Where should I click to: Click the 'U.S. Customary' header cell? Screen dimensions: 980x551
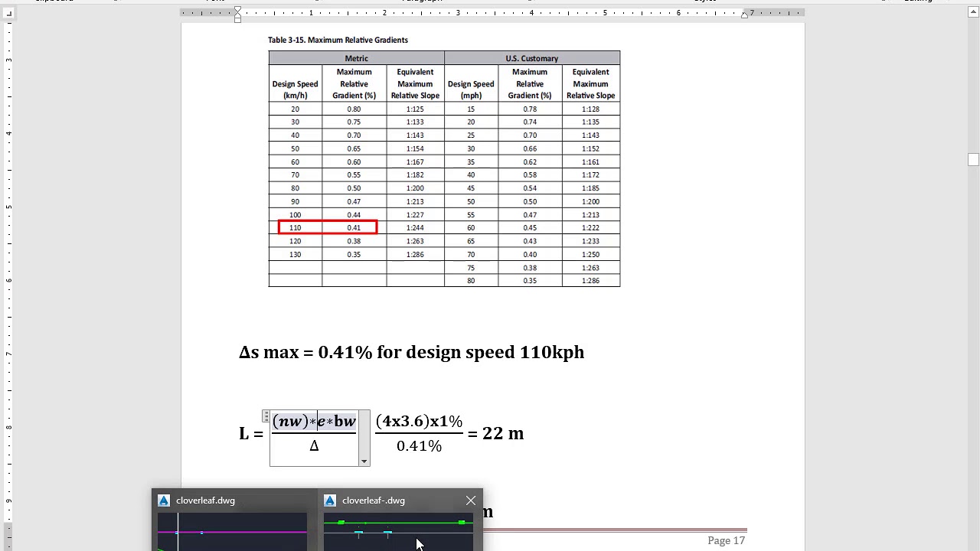532,58
